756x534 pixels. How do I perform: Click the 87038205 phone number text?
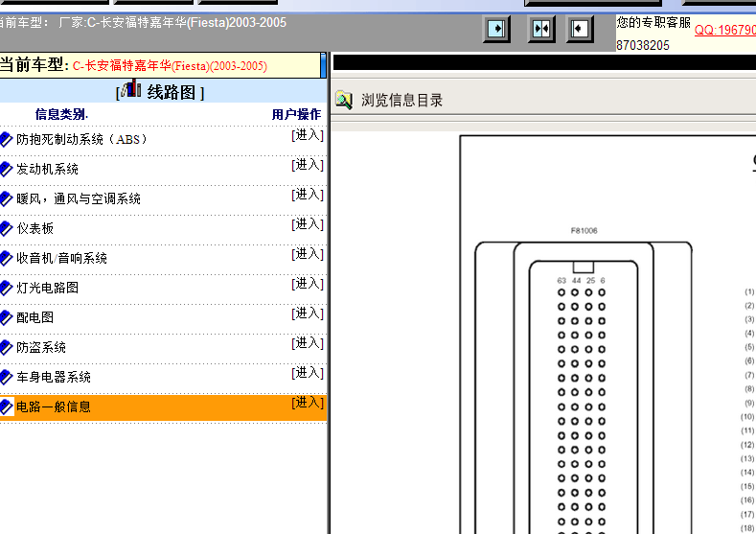pos(643,45)
